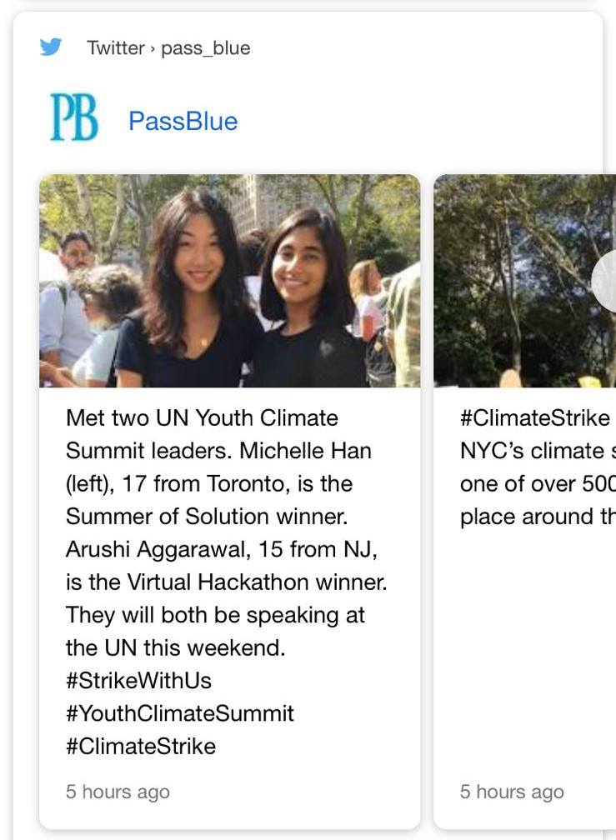This screenshot has height=840, width=616.
Task: Open the second tweet's tree photo
Action: (524, 281)
